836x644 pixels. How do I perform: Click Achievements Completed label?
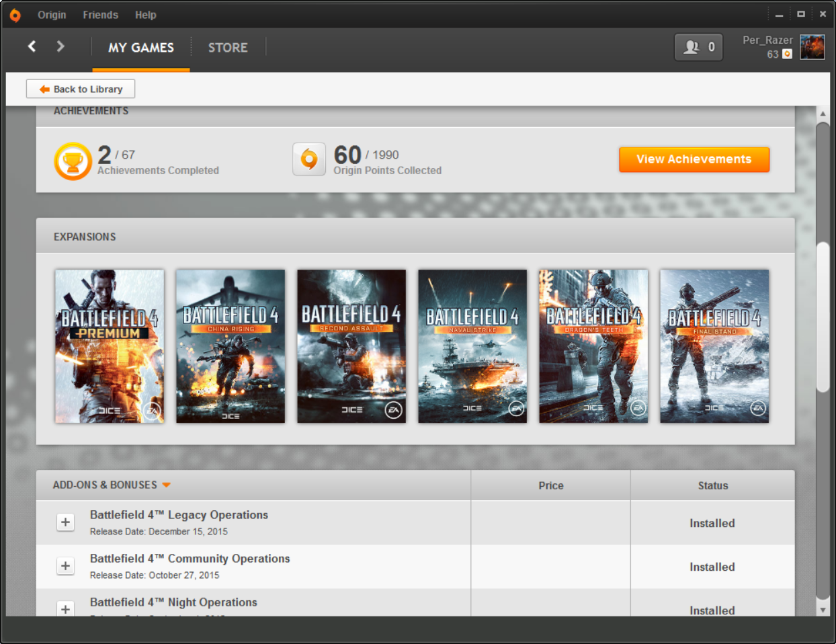click(x=158, y=171)
